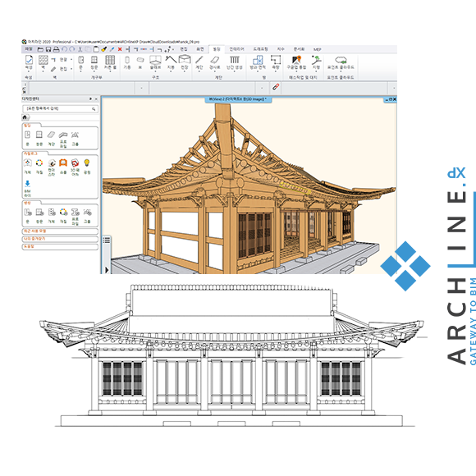
Task: Open the Point Cloud tool
Action: [x=341, y=62]
